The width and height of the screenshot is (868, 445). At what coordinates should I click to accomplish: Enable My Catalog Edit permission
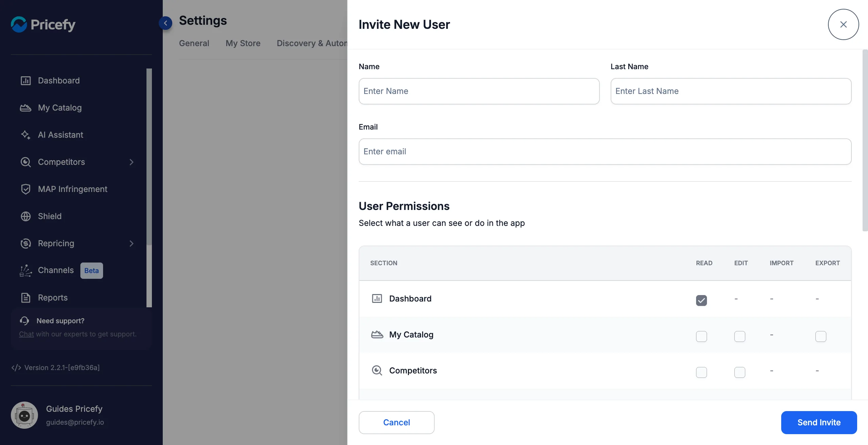coord(740,336)
